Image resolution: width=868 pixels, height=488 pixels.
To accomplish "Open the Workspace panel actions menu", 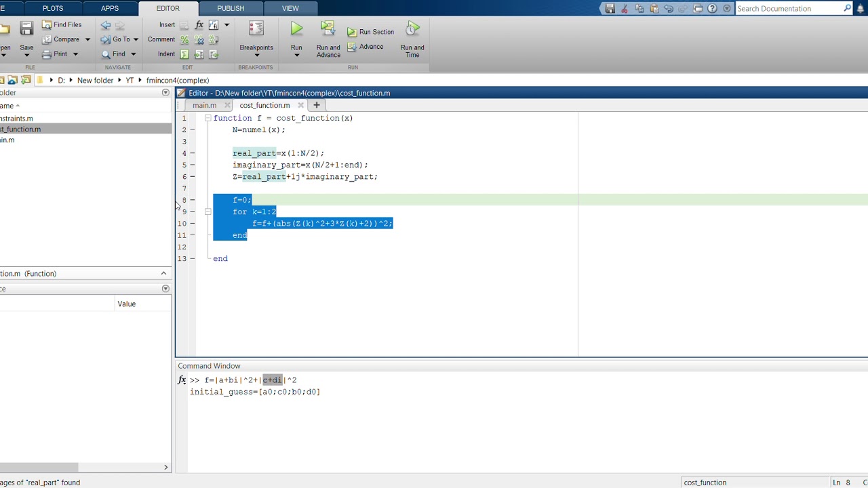I will coord(165,289).
